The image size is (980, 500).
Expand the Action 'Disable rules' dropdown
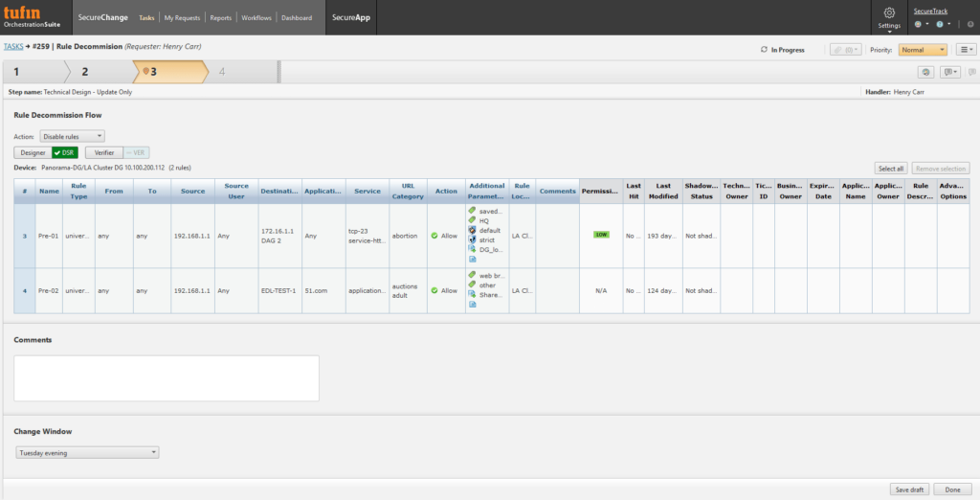[x=73, y=137]
